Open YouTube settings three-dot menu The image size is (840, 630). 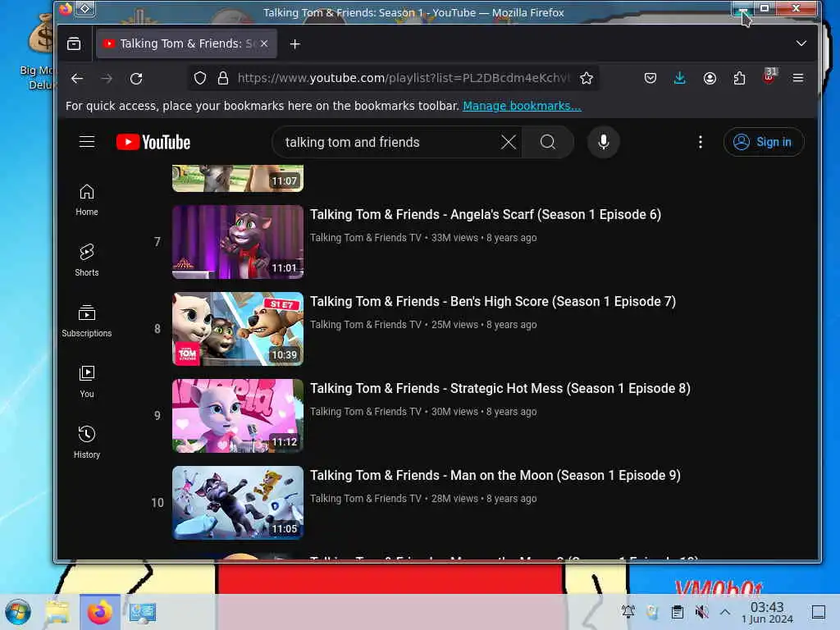(x=701, y=142)
